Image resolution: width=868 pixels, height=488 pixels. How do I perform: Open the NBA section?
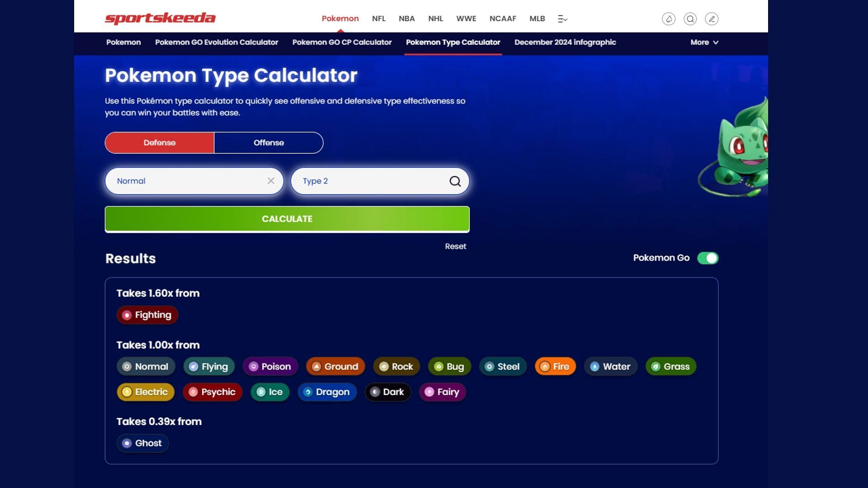(407, 19)
